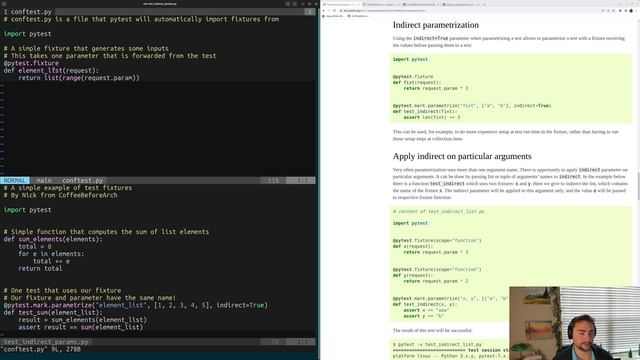Reload the page in the browser
640x360 pixels.
tap(335, 11)
